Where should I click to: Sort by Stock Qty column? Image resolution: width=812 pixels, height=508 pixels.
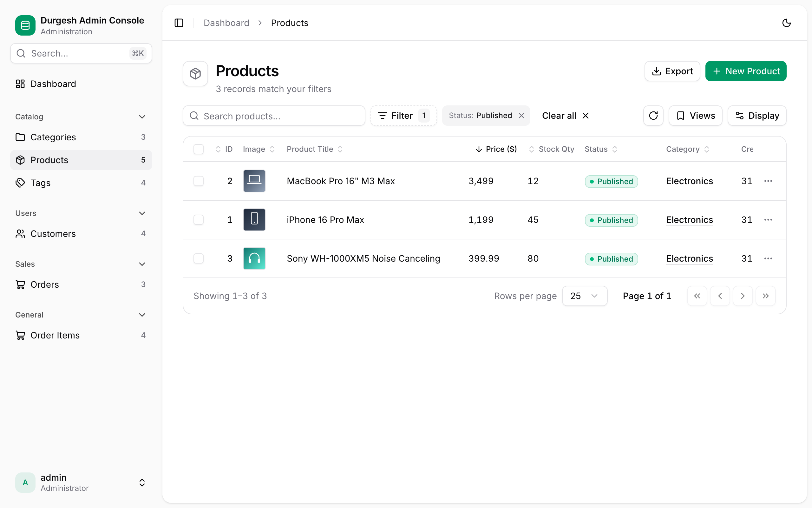point(551,149)
